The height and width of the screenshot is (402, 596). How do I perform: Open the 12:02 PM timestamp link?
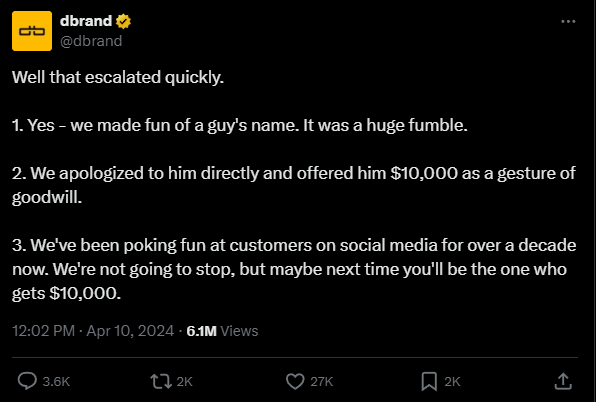tap(43, 331)
